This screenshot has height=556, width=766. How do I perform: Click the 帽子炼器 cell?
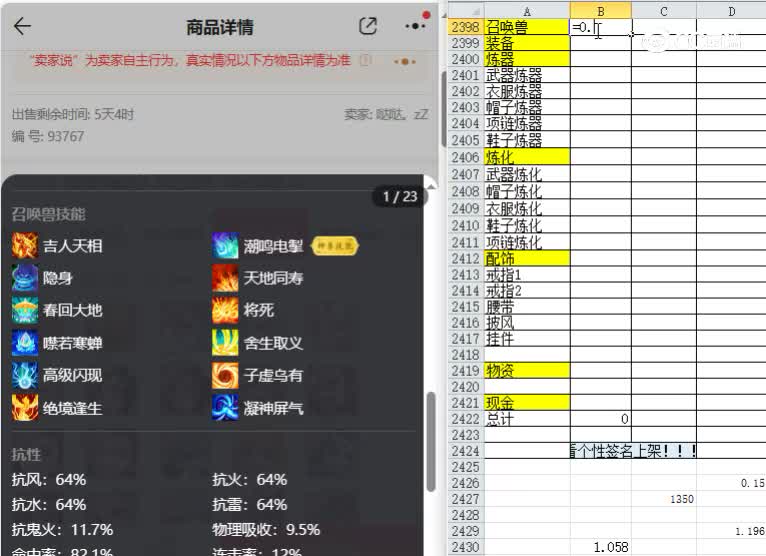click(527, 107)
